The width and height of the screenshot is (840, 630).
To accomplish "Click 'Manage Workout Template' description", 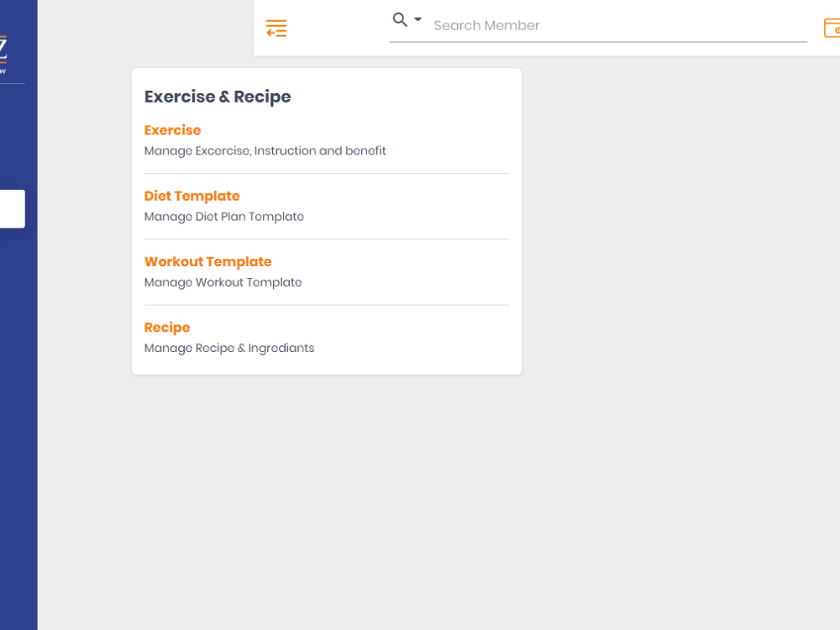I will (x=223, y=282).
